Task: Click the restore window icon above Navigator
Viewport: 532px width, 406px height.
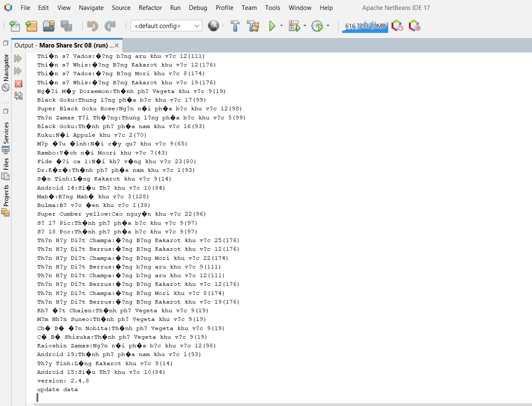Action: 6,43
